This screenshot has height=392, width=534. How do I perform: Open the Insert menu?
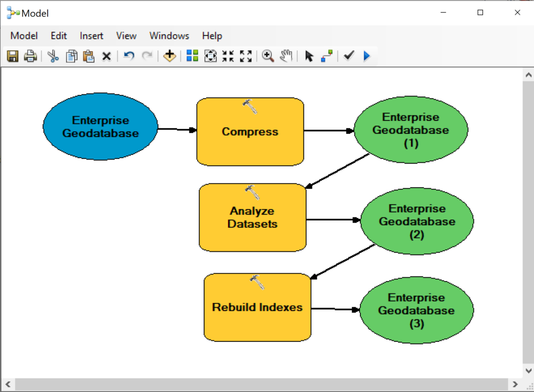(91, 36)
